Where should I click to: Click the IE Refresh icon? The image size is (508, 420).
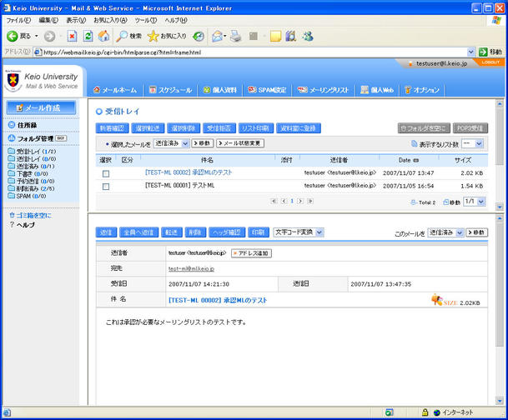tap(88, 37)
